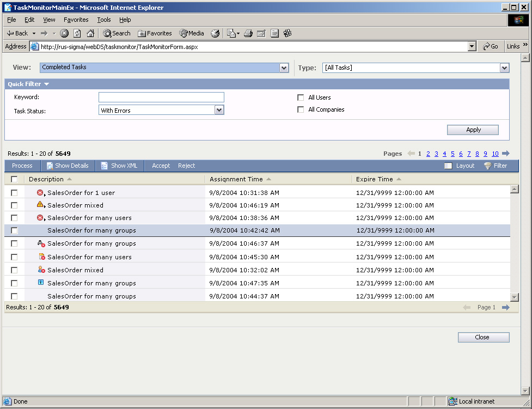This screenshot has height=409, width=532.
Task: Open the Search toolbar button
Action: point(117,33)
